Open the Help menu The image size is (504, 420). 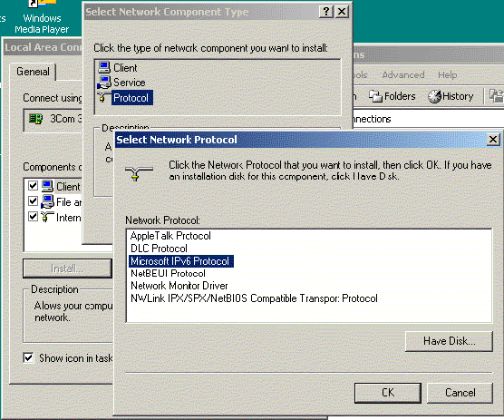(x=447, y=75)
